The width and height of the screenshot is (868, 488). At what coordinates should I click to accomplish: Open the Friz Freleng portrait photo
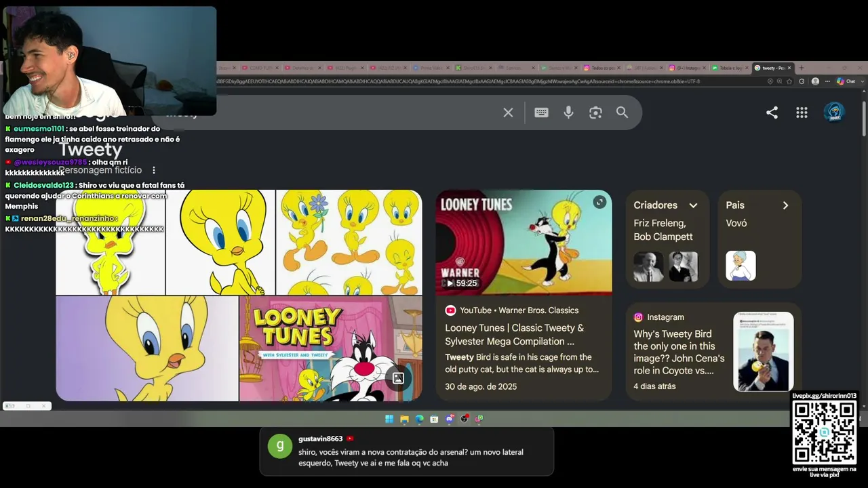648,266
